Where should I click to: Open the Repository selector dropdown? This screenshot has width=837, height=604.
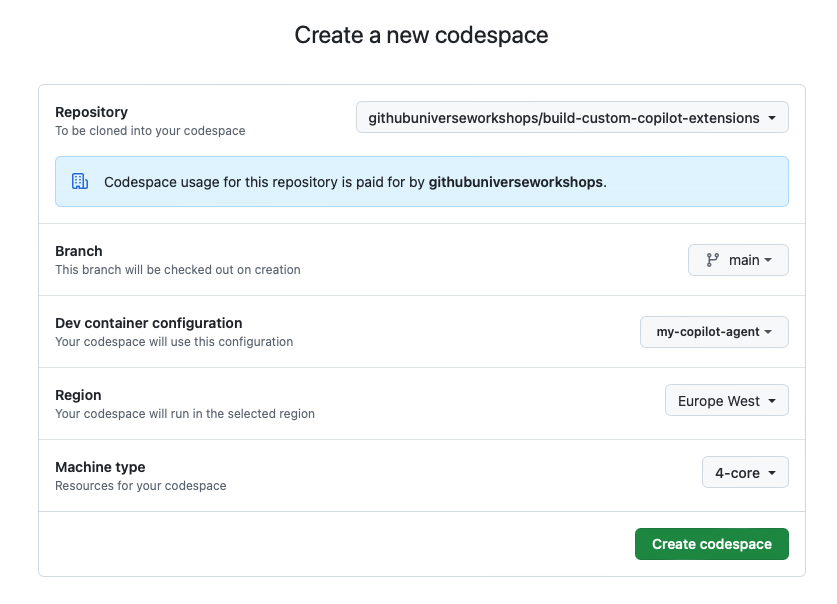(x=571, y=117)
